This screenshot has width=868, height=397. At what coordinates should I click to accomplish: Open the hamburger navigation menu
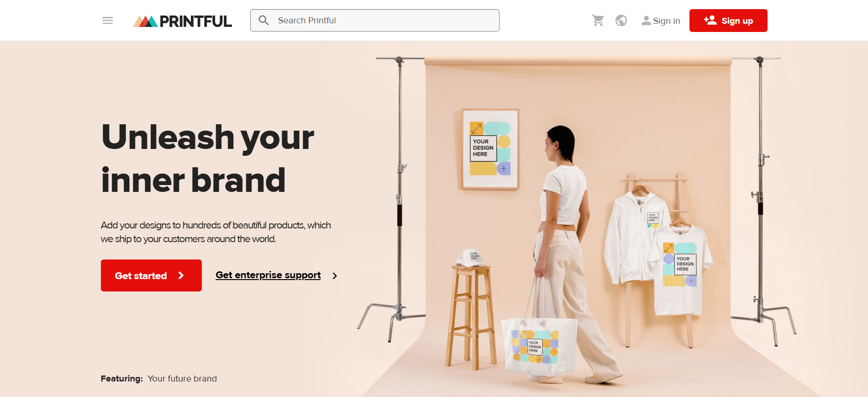[107, 21]
